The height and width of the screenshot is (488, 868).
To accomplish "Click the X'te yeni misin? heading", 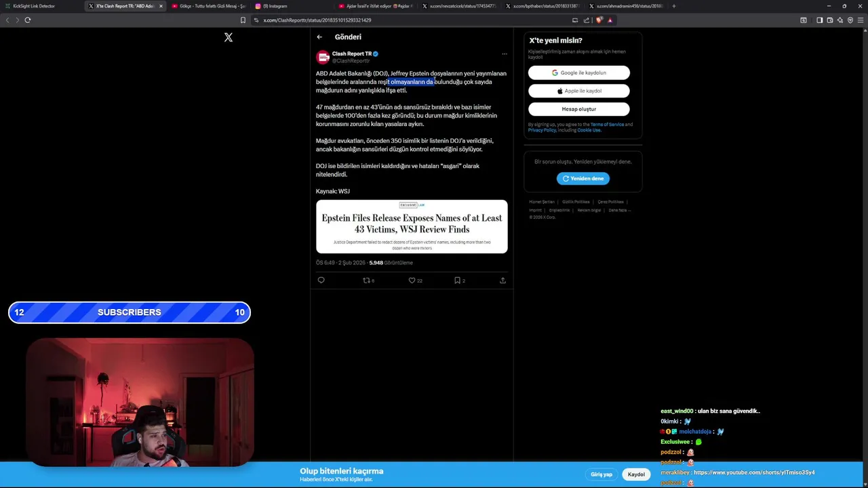I will pos(555,41).
